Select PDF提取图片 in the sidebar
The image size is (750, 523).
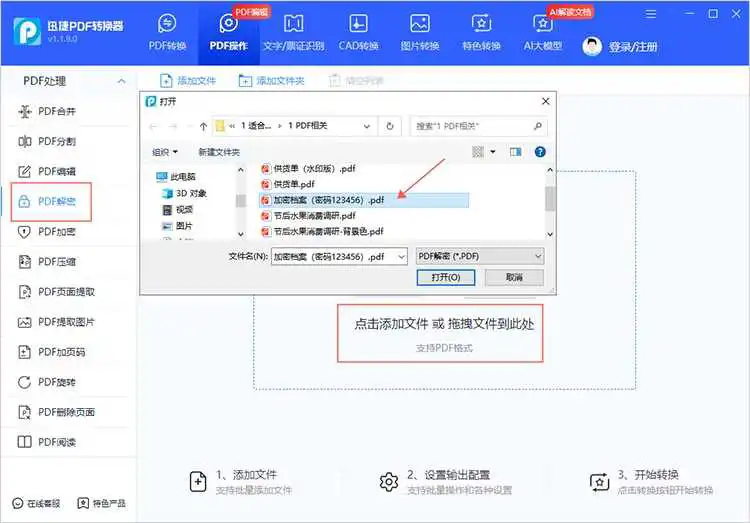[56, 322]
